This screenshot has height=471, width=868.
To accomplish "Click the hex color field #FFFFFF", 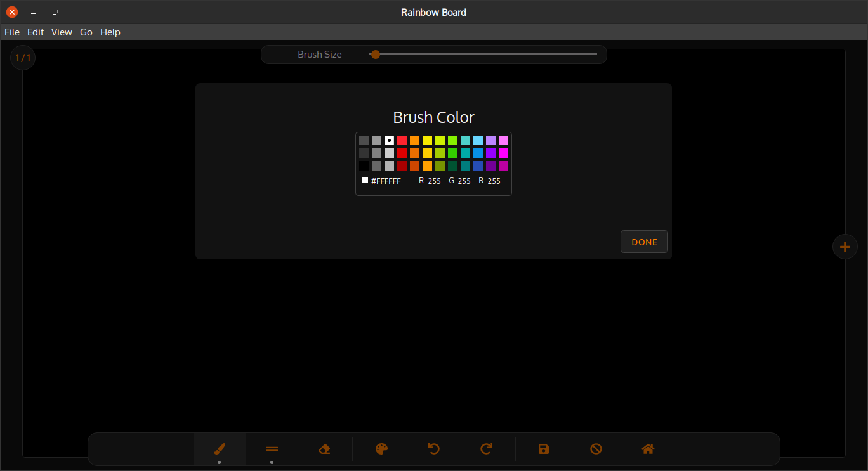I will [x=386, y=181].
